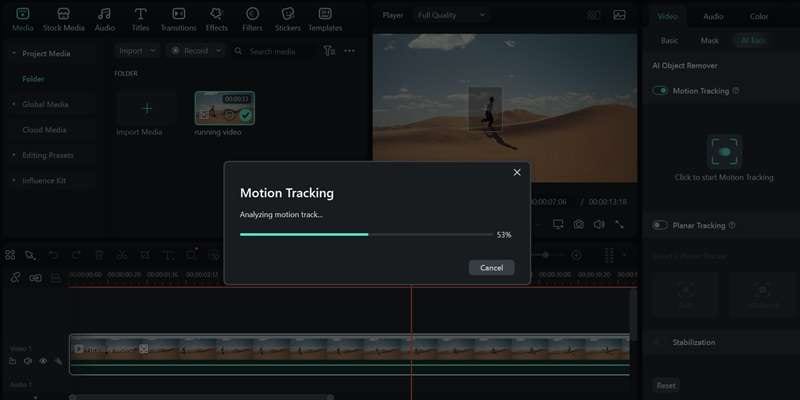Turn off the Motion Tracking switch
This screenshot has width=800, height=400.
pyautogui.click(x=660, y=90)
